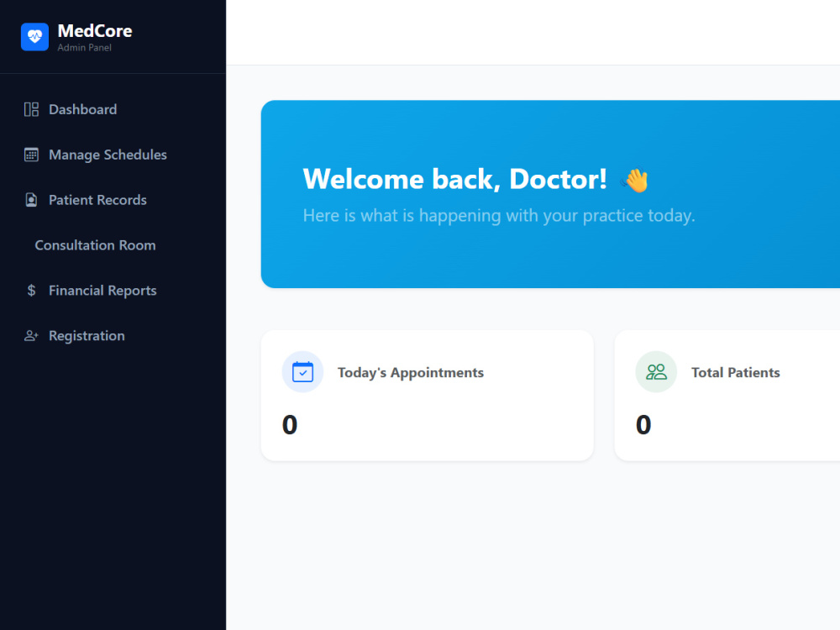Select Consultation Room in sidebar
The height and width of the screenshot is (630, 840).
coord(113,245)
